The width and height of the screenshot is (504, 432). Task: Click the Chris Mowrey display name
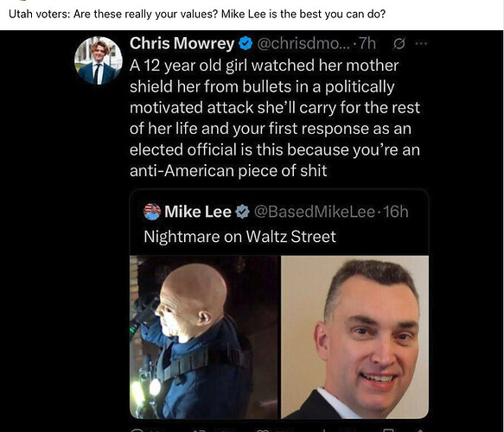(x=182, y=43)
